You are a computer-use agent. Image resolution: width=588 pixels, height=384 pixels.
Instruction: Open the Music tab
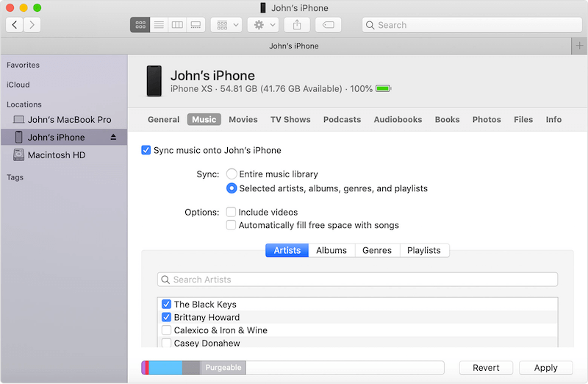pyautogui.click(x=204, y=119)
